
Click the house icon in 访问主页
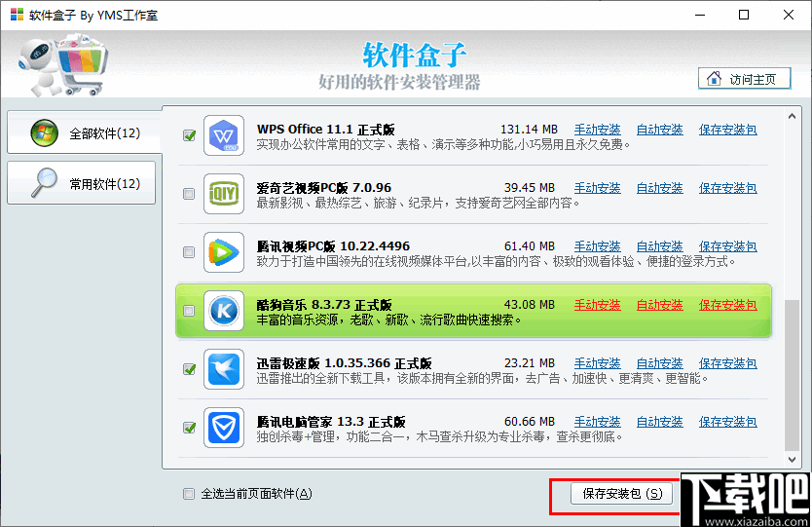[x=714, y=78]
